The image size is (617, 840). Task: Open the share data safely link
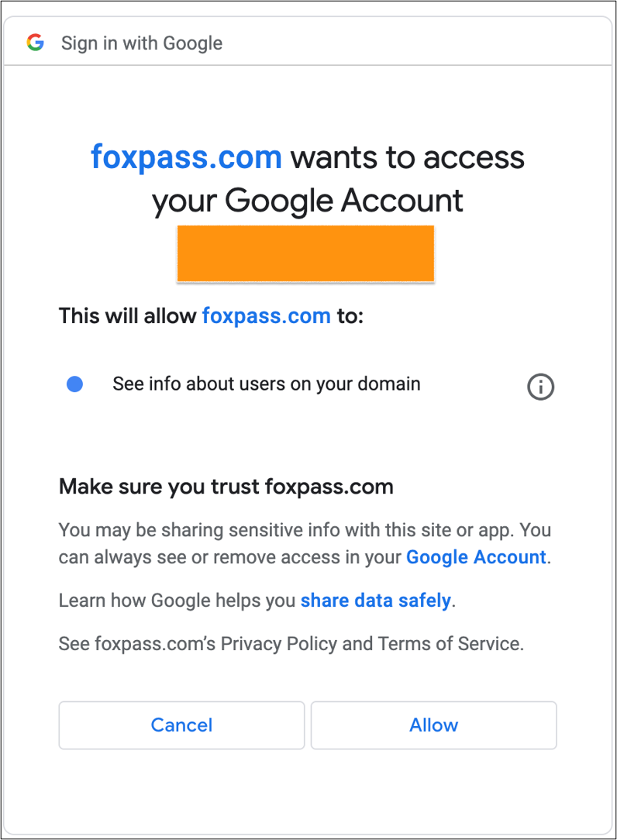point(375,601)
